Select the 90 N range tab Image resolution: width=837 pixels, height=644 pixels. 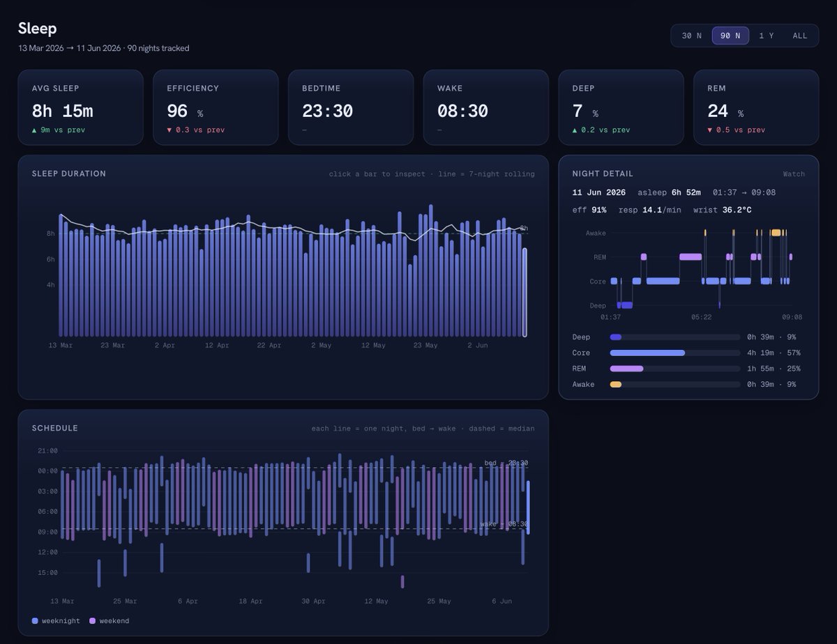pos(730,36)
